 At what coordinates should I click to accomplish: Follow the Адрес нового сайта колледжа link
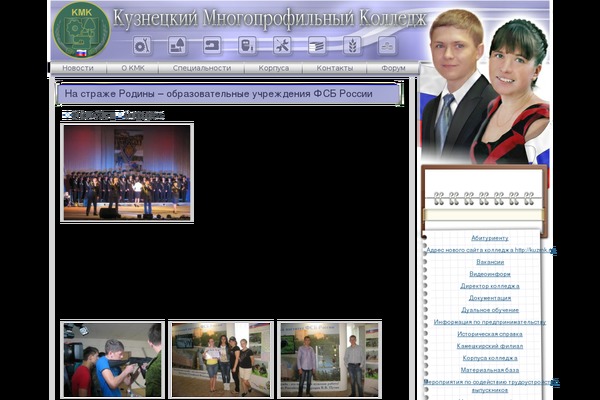[x=491, y=250]
